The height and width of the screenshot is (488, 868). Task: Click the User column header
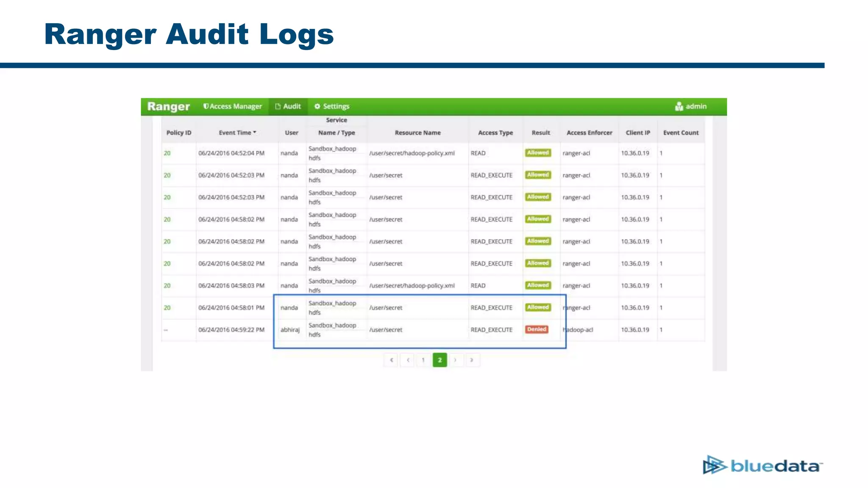tap(292, 133)
